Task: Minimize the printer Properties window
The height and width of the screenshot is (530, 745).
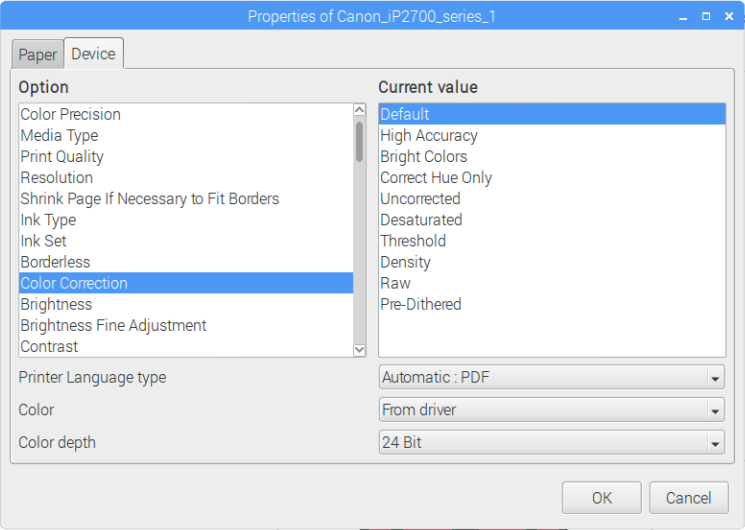Action: pyautogui.click(x=683, y=17)
